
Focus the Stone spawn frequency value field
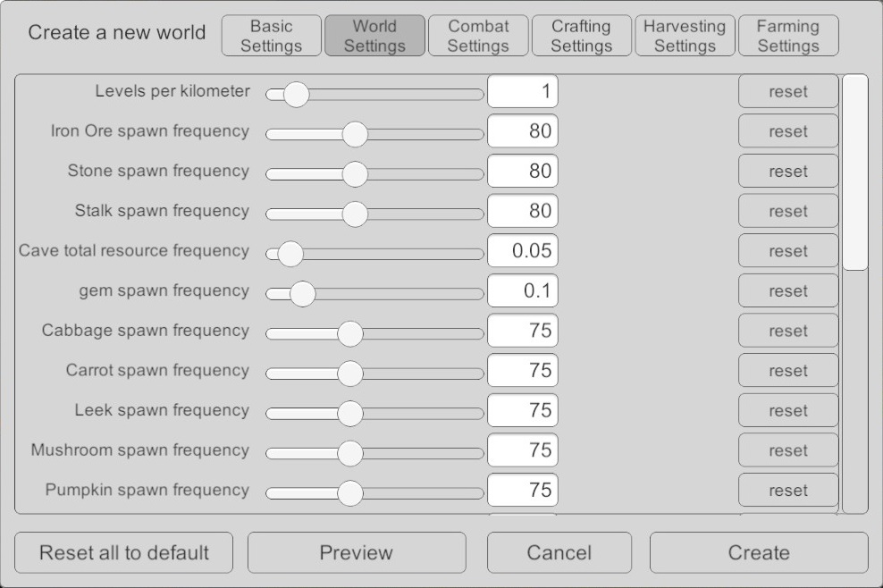tap(522, 171)
